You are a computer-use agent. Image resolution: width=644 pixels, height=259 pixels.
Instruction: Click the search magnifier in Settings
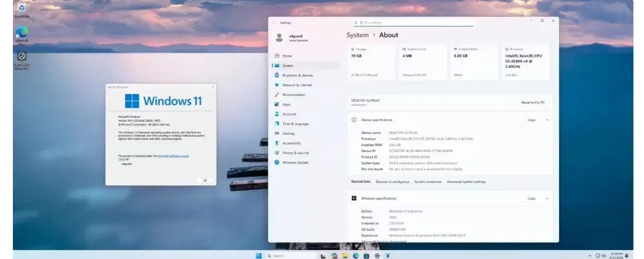click(355, 23)
